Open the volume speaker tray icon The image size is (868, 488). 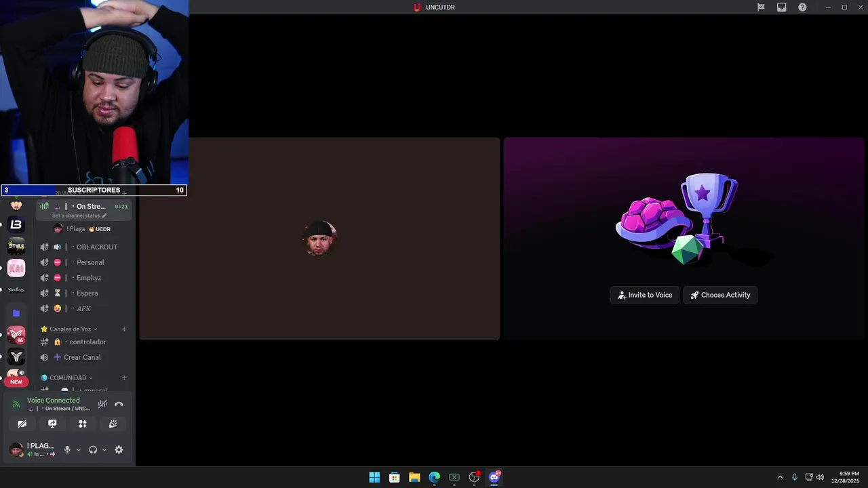point(820,477)
